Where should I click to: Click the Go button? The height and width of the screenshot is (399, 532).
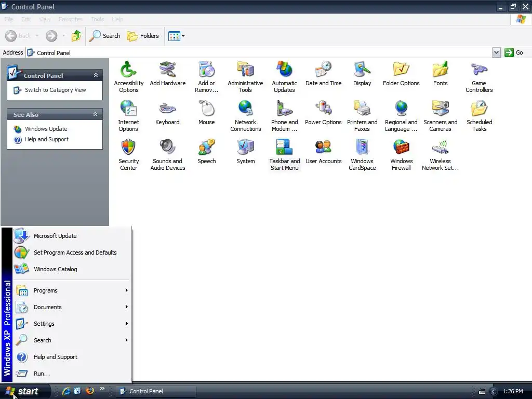pyautogui.click(x=514, y=52)
